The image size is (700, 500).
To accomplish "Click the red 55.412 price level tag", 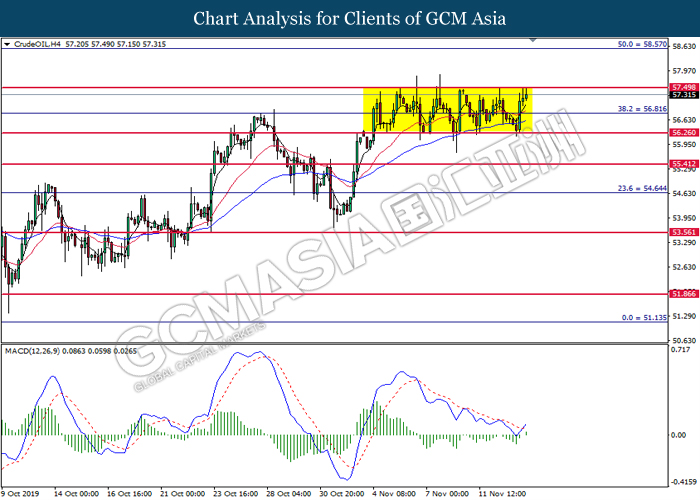I will click(684, 164).
